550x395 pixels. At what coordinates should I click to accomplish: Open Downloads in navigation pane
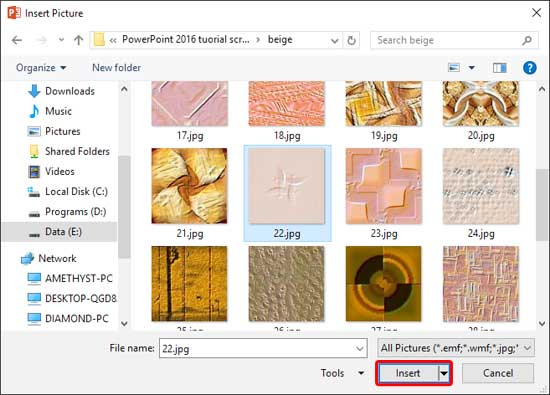[70, 91]
